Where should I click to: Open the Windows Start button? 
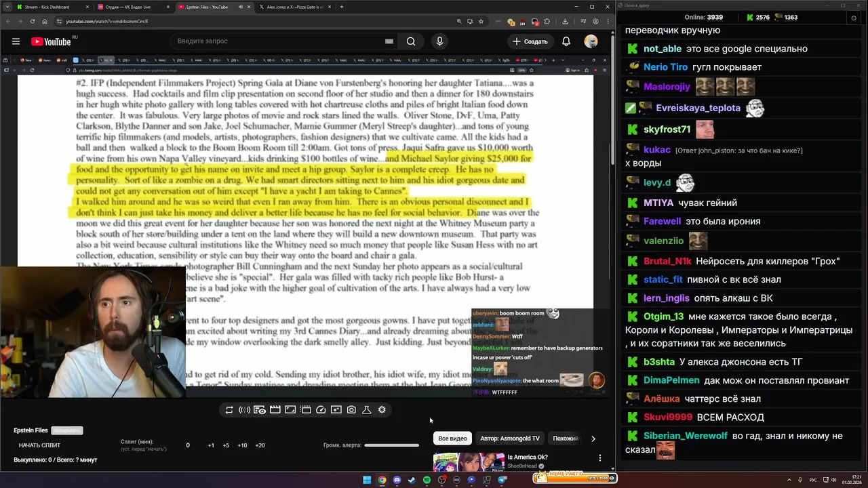click(367, 480)
